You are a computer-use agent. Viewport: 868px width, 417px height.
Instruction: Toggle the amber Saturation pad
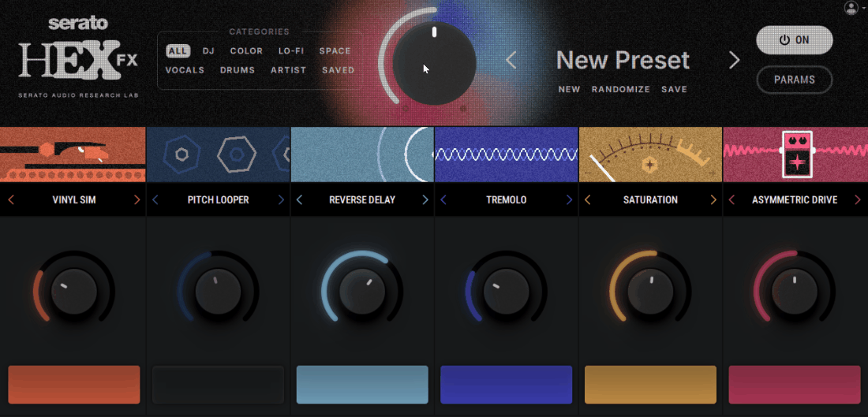point(650,385)
